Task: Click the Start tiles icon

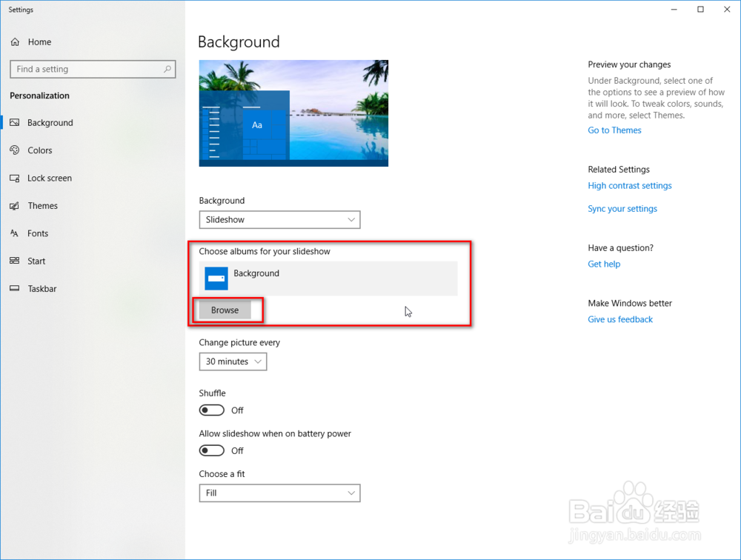Action: [x=15, y=261]
